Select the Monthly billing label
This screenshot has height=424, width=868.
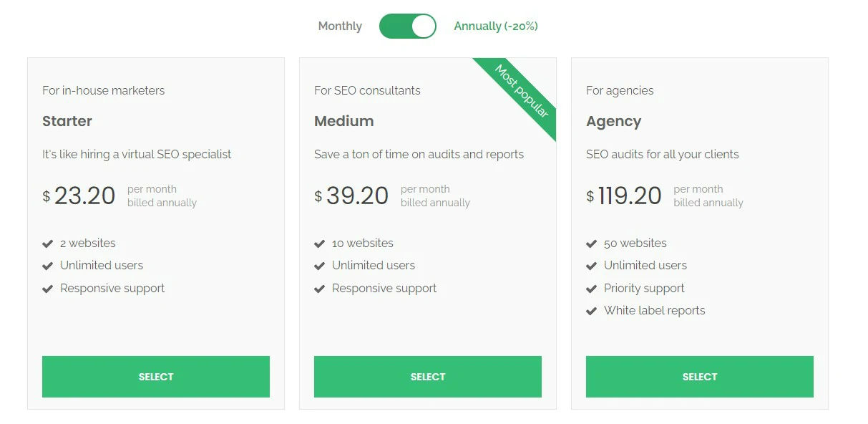340,26
